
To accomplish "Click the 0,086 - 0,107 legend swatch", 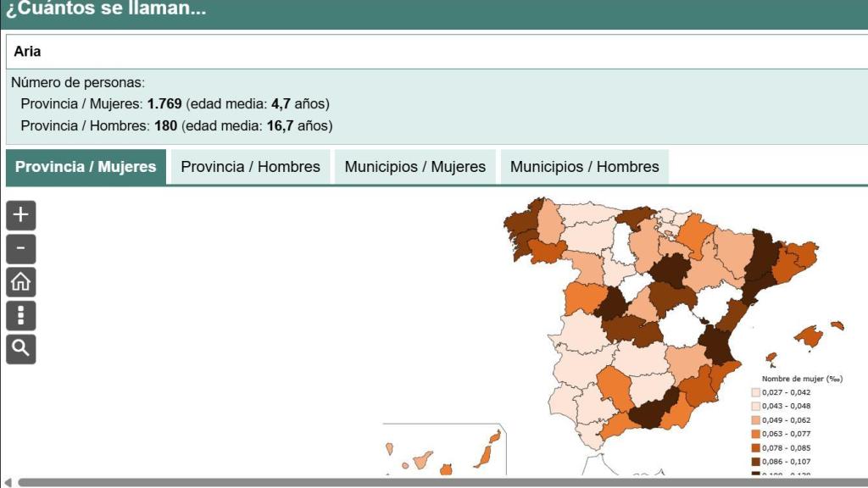I will point(756,462).
